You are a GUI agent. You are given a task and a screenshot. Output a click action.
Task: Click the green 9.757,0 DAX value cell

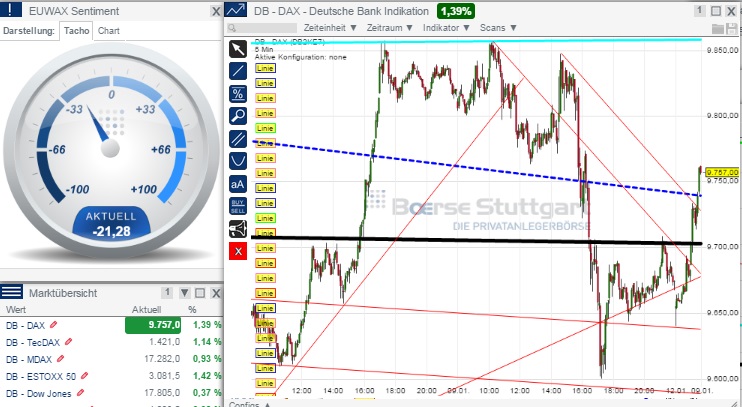[x=153, y=325]
